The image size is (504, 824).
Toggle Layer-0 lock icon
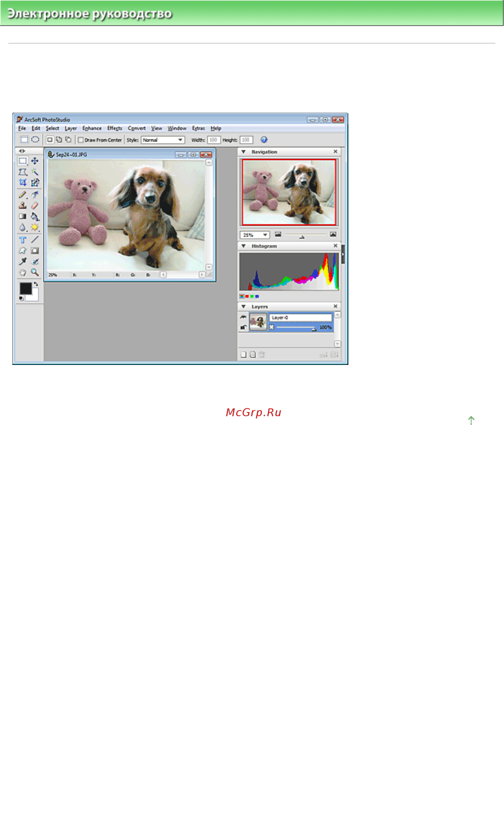click(x=243, y=327)
